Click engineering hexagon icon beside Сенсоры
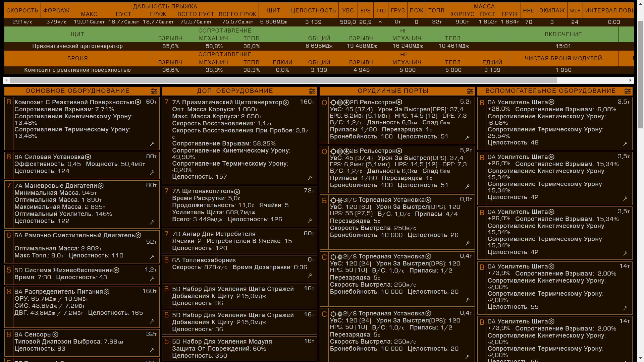 56,335
